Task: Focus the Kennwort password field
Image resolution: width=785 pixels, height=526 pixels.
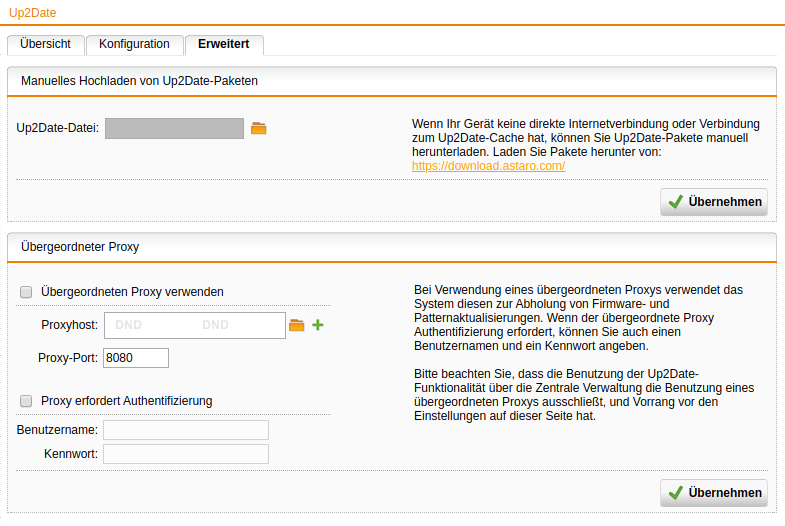Action: tap(186, 454)
